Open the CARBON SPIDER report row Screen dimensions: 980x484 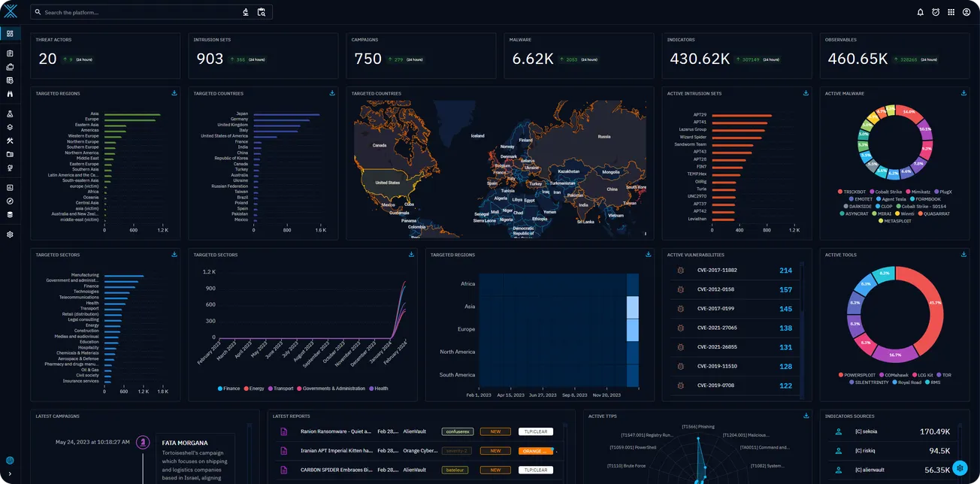point(418,470)
